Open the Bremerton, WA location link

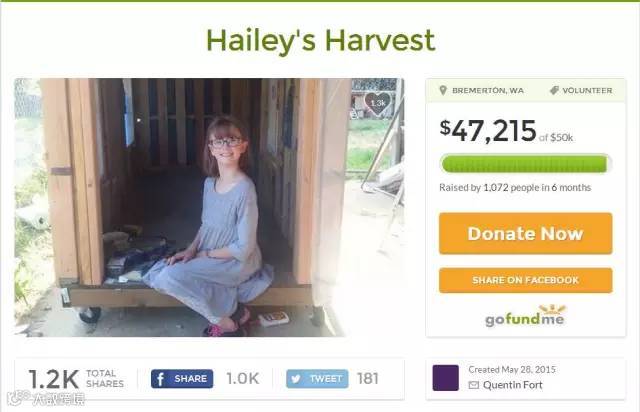pyautogui.click(x=488, y=91)
